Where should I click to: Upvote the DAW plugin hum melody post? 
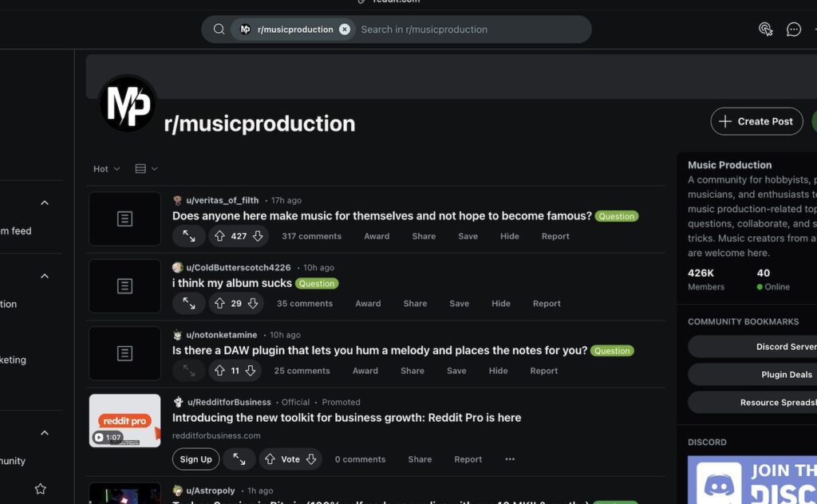point(219,371)
